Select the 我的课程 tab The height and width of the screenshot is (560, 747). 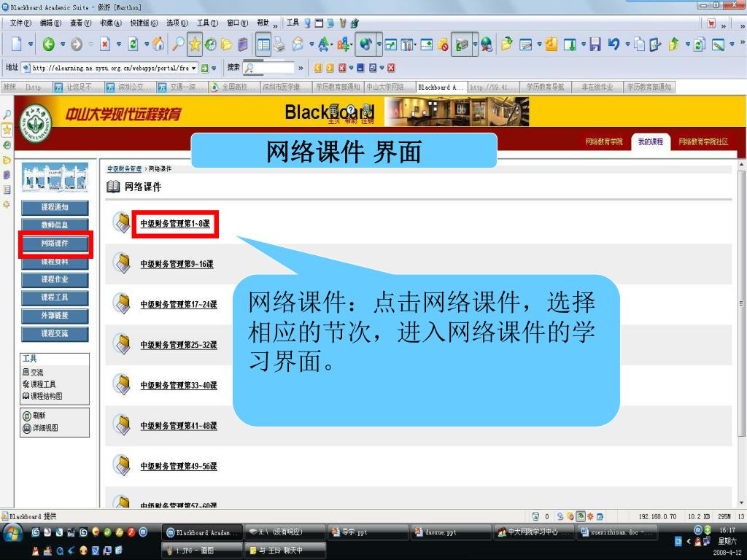pos(651,141)
